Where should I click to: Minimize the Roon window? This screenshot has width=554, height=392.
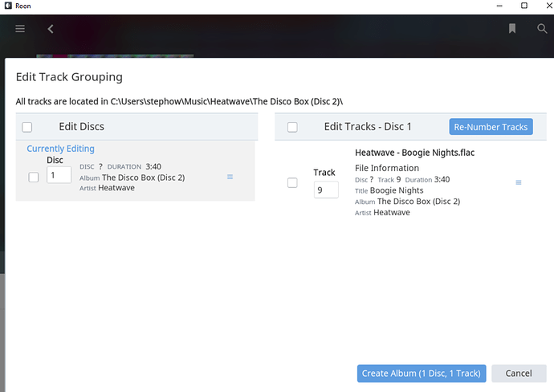pyautogui.click(x=499, y=6)
